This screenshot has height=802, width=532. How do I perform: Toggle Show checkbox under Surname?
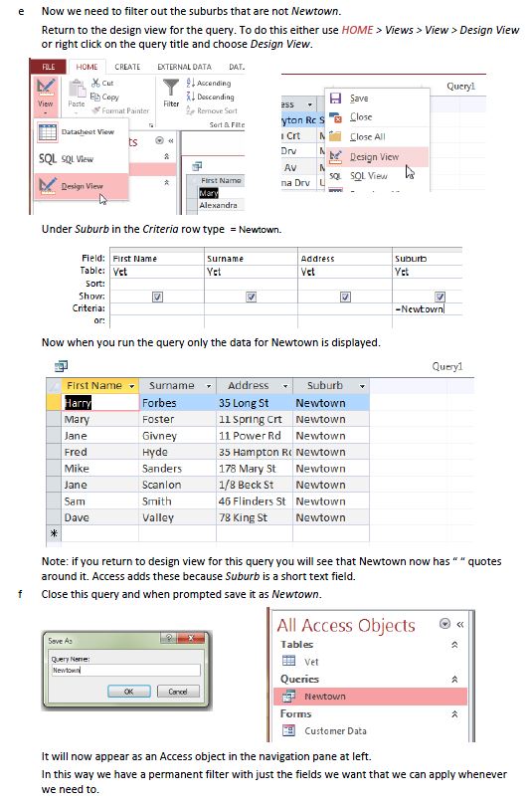click(251, 297)
